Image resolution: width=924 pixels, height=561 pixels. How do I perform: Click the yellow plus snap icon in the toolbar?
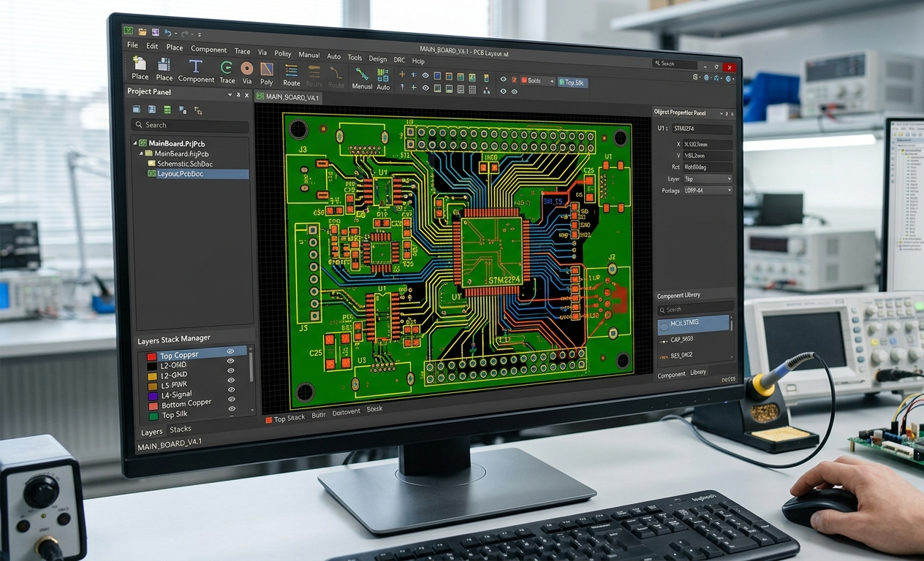[x=402, y=75]
